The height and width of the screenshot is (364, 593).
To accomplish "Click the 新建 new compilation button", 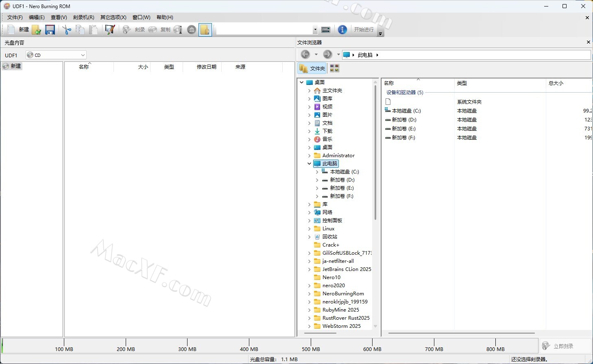I will coord(19,30).
